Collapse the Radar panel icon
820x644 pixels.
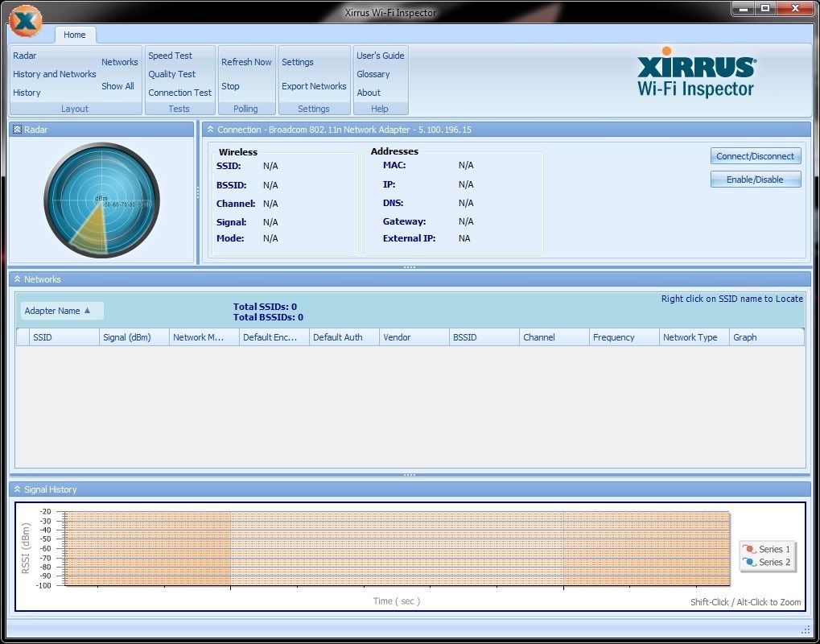click(17, 130)
